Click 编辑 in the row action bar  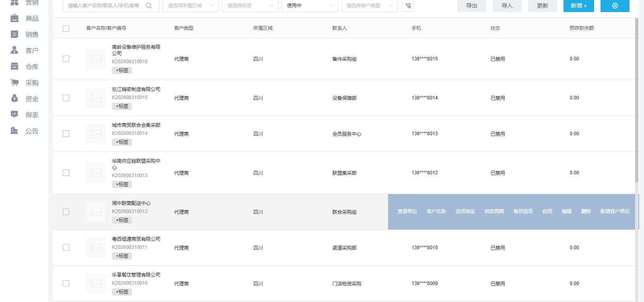click(x=567, y=211)
